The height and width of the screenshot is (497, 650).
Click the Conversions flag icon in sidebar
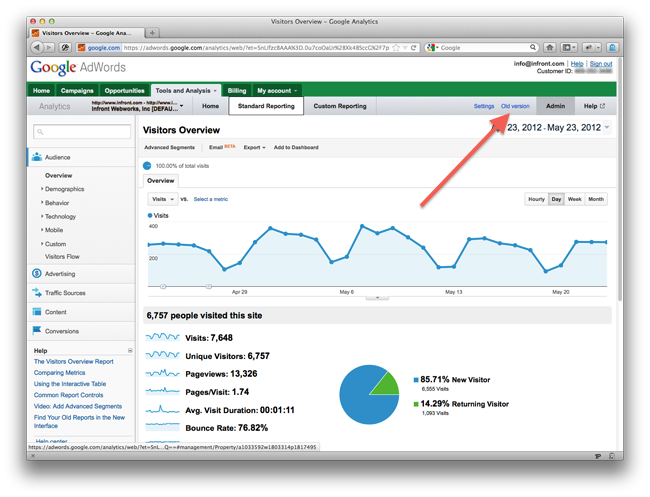click(36, 330)
